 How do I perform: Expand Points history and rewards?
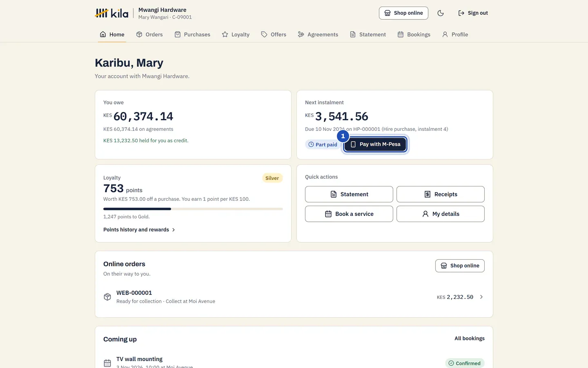(139, 230)
